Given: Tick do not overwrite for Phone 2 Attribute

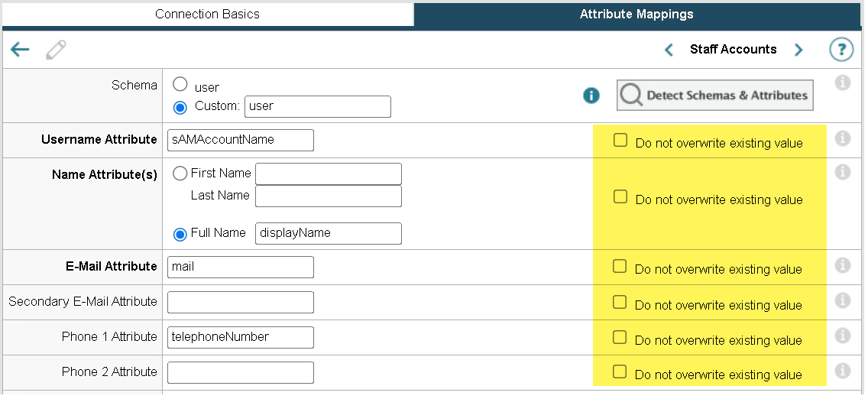Looking at the screenshot, I should [x=620, y=372].
